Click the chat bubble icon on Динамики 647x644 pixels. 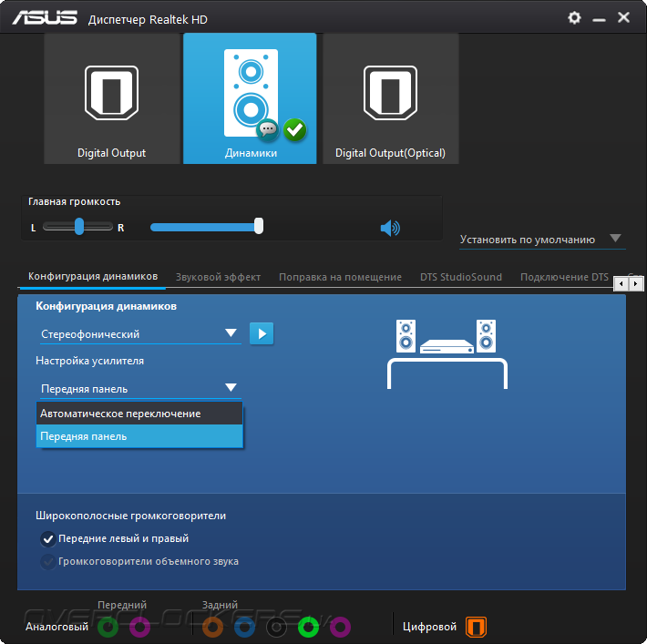click(x=267, y=129)
